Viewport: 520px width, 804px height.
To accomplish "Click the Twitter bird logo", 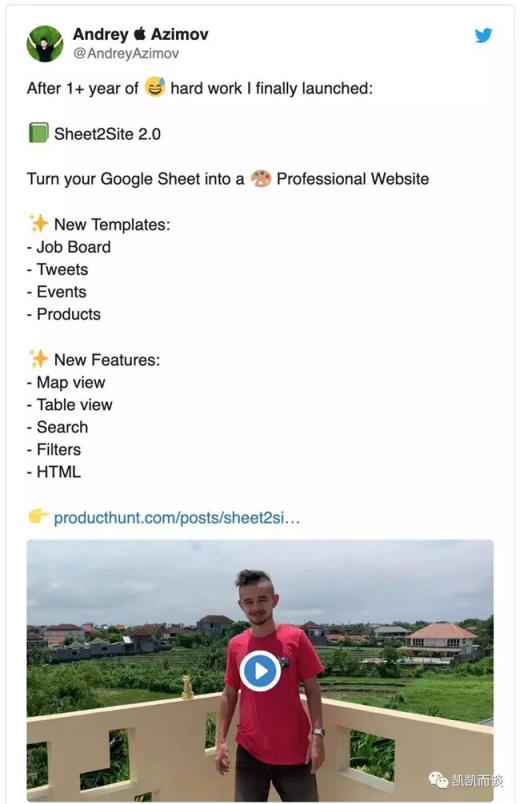I will coord(483,35).
